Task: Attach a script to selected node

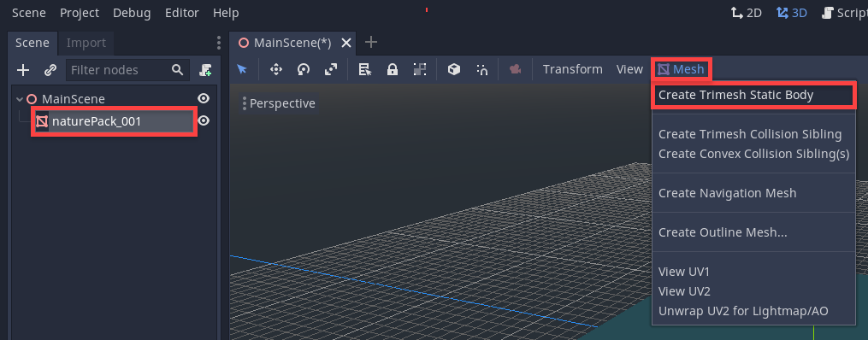Action: (205, 70)
